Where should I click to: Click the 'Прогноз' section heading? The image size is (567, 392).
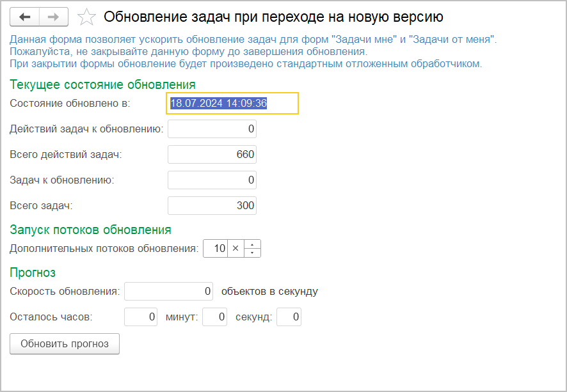click(33, 273)
